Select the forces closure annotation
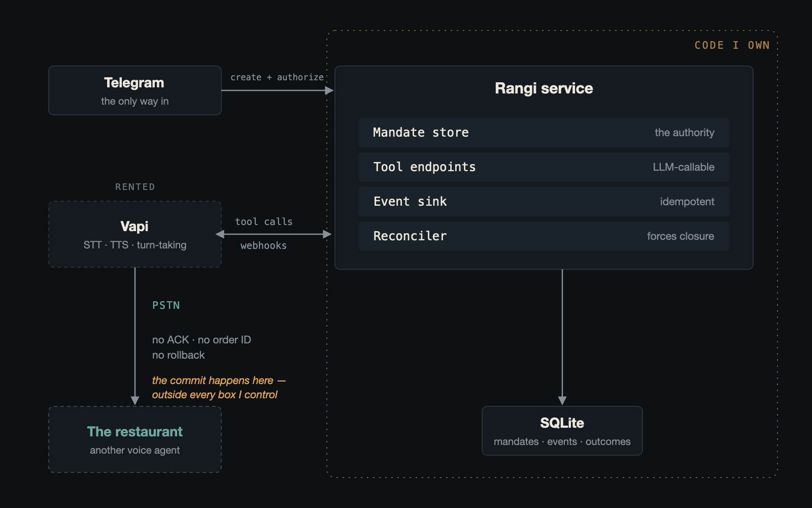 pos(681,236)
